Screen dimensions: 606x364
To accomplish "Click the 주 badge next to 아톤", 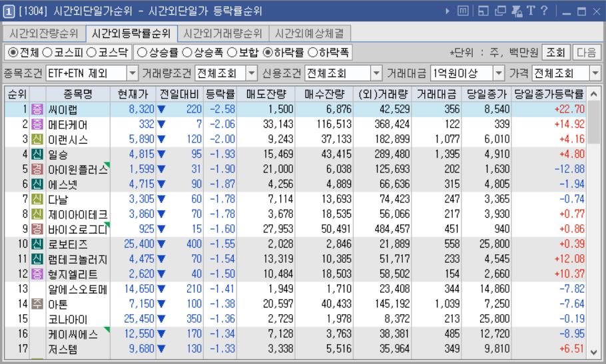I will pyautogui.click(x=37, y=304).
